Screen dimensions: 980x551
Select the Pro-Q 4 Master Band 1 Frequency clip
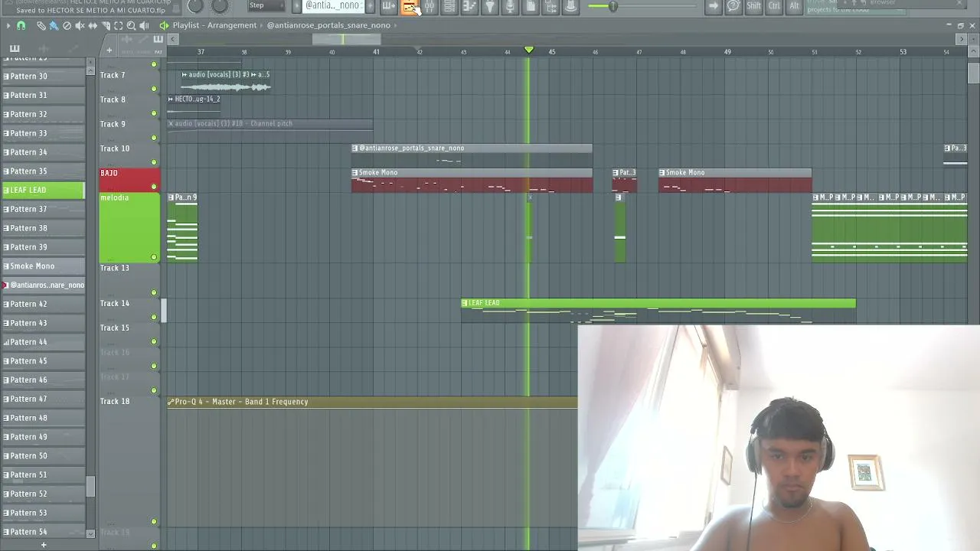tap(373, 402)
